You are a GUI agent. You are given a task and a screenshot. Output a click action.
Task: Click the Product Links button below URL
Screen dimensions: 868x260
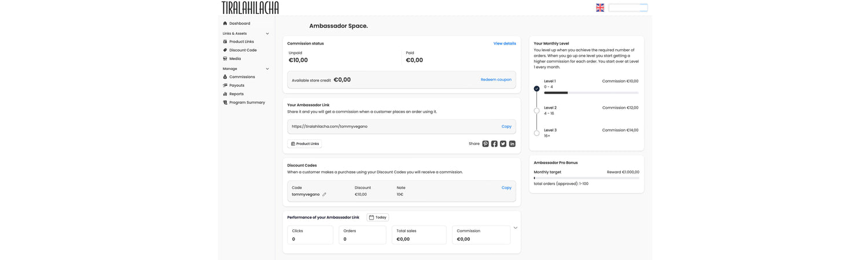click(304, 144)
